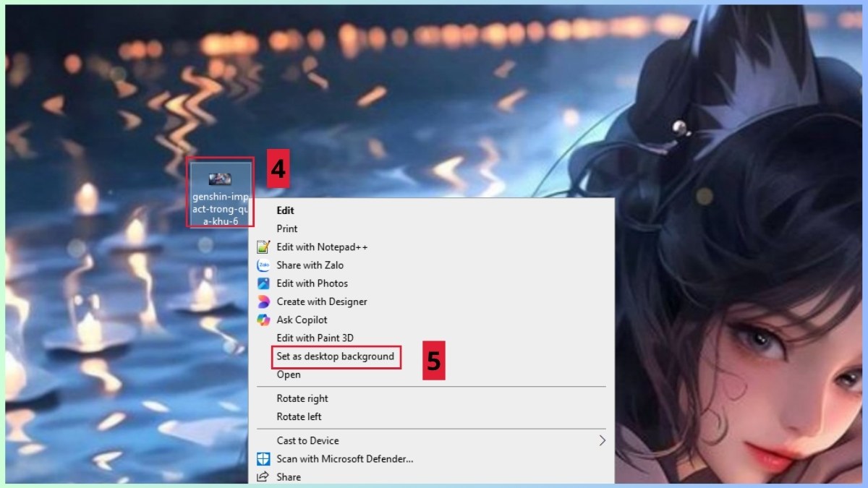Click the blue Photos app icon

[263, 283]
